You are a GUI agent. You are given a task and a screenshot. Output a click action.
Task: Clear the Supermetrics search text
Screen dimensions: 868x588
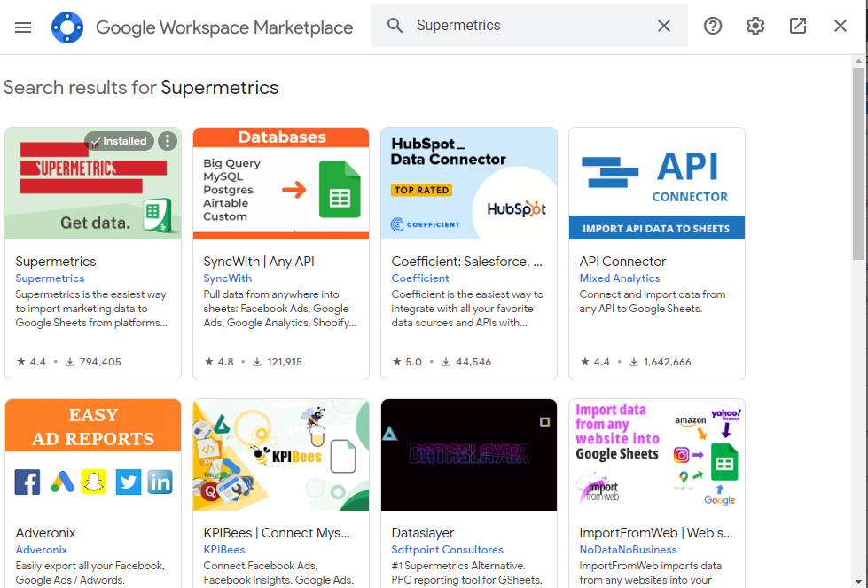coord(663,26)
